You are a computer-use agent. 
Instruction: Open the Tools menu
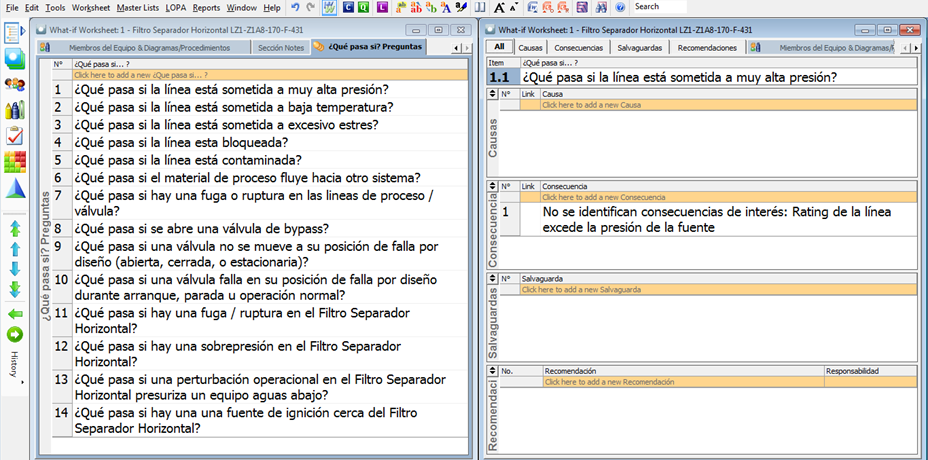click(x=55, y=8)
